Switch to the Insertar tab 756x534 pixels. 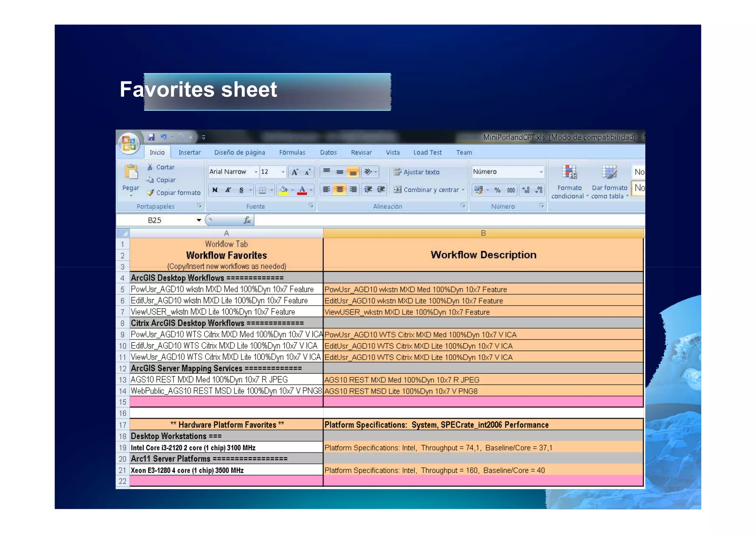189,152
